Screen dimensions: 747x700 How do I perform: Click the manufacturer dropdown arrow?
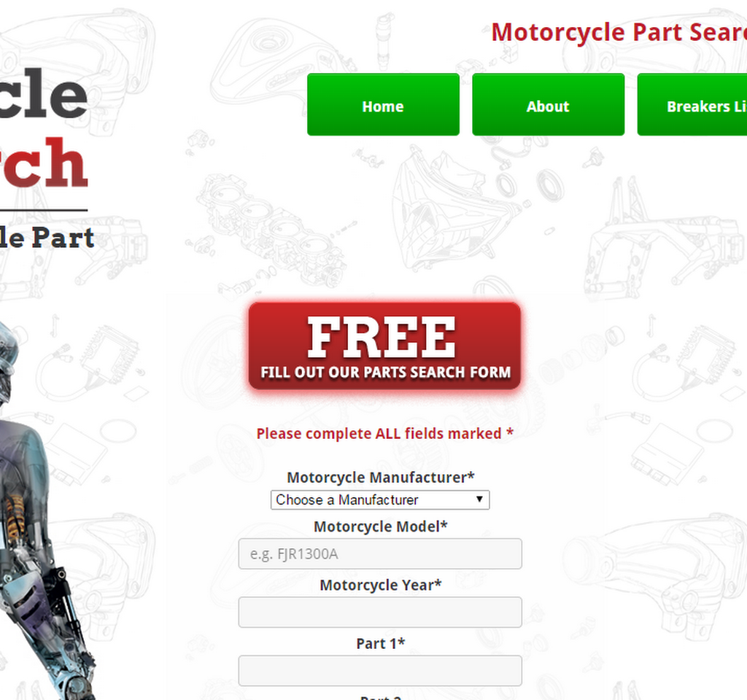(479, 499)
